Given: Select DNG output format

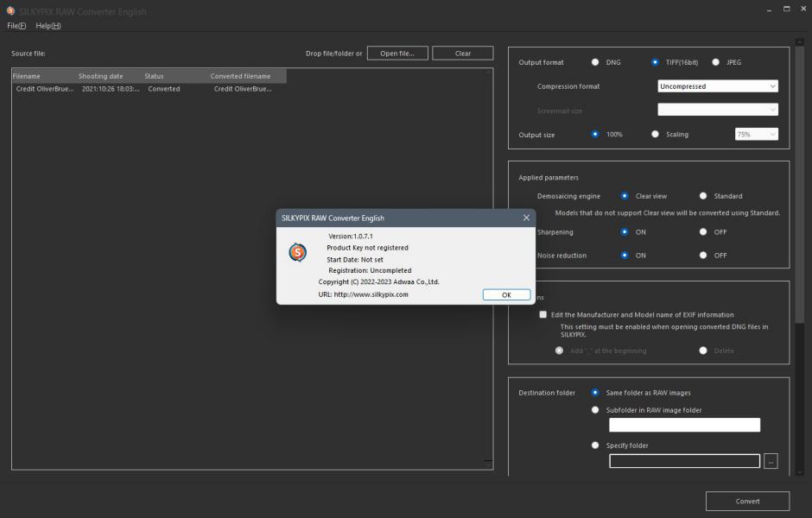Looking at the screenshot, I should click(x=595, y=62).
